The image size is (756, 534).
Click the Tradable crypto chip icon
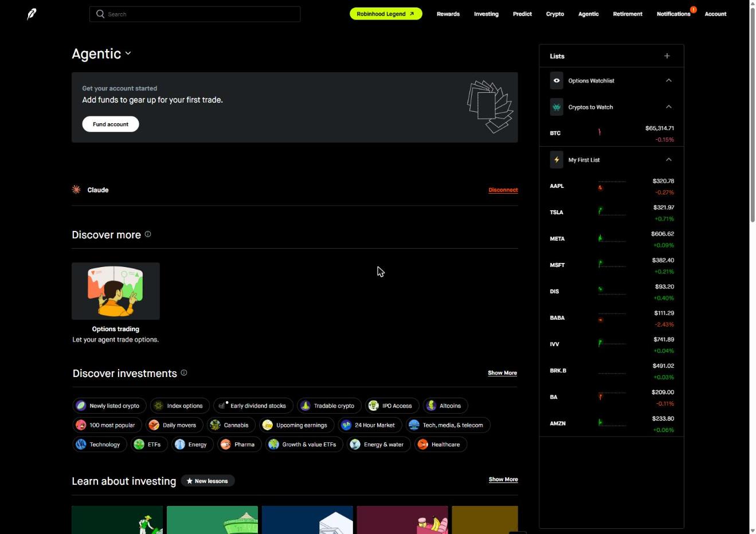coord(305,406)
